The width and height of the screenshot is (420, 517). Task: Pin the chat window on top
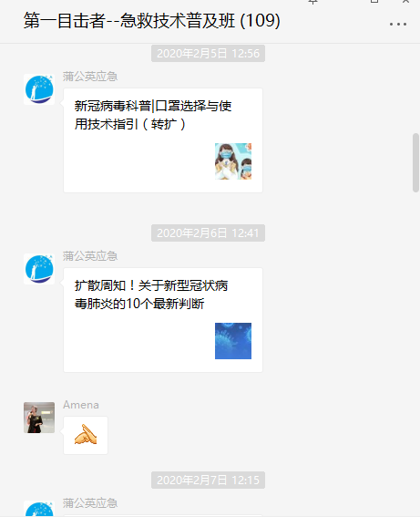312,2
